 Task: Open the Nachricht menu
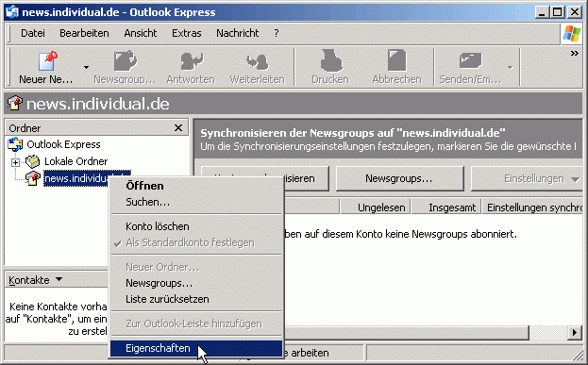[238, 33]
